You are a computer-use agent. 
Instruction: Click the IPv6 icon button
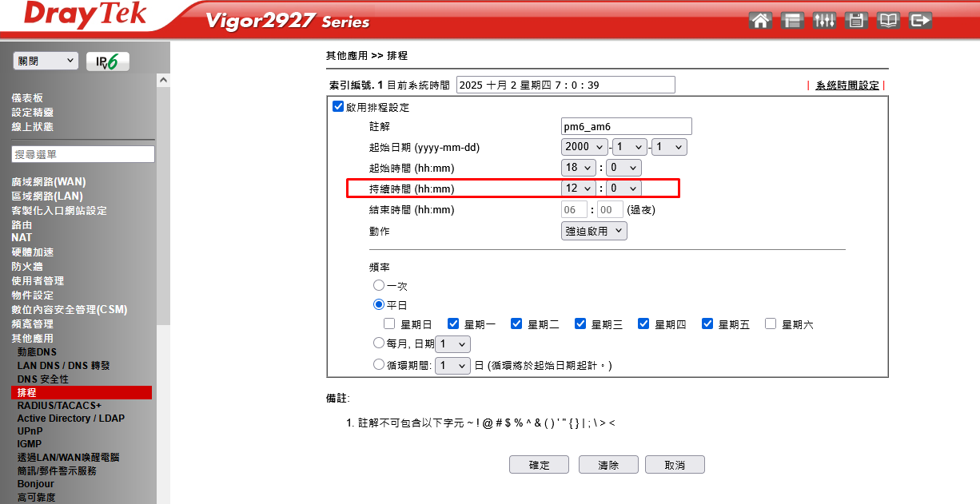(108, 62)
